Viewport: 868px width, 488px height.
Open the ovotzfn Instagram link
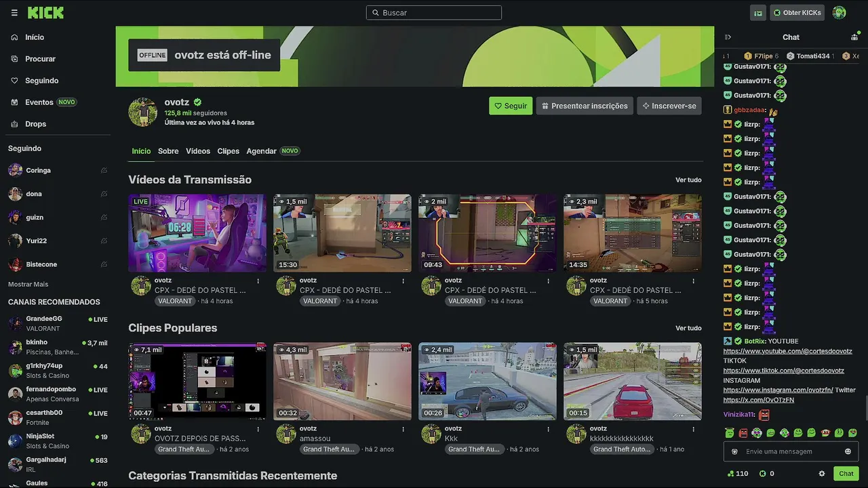point(778,390)
